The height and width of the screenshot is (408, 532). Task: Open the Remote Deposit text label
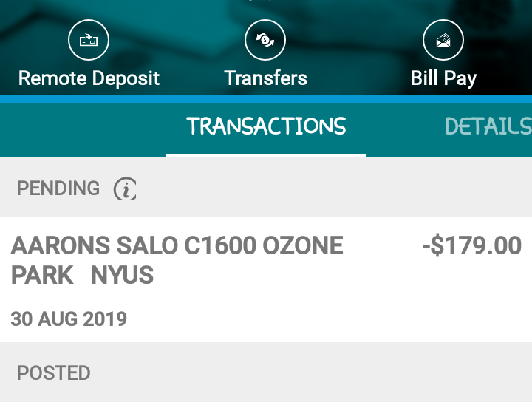tap(89, 78)
